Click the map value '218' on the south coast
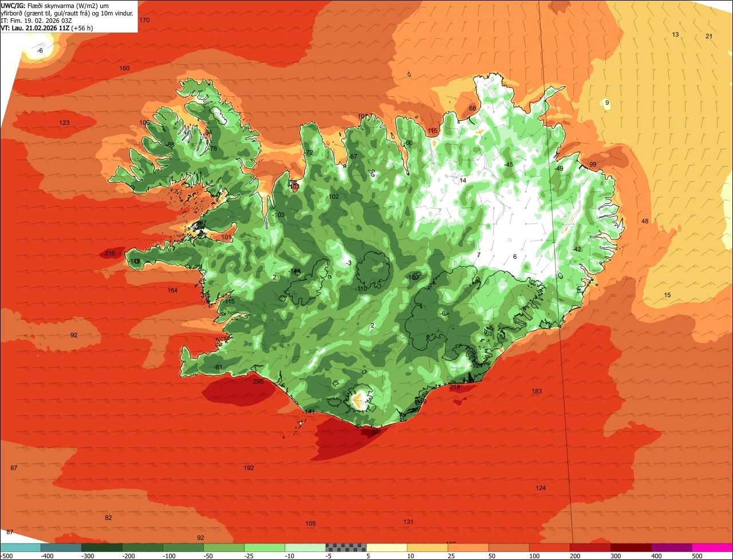Screen dimensions: 733x560 pyautogui.click(x=455, y=388)
